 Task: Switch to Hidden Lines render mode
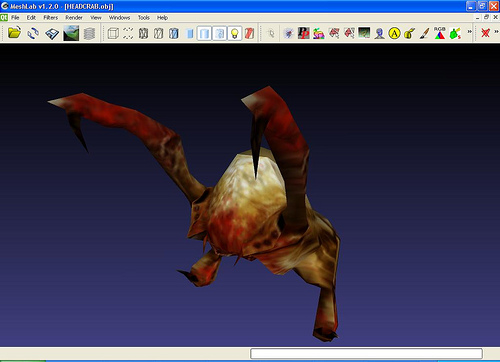(158, 33)
